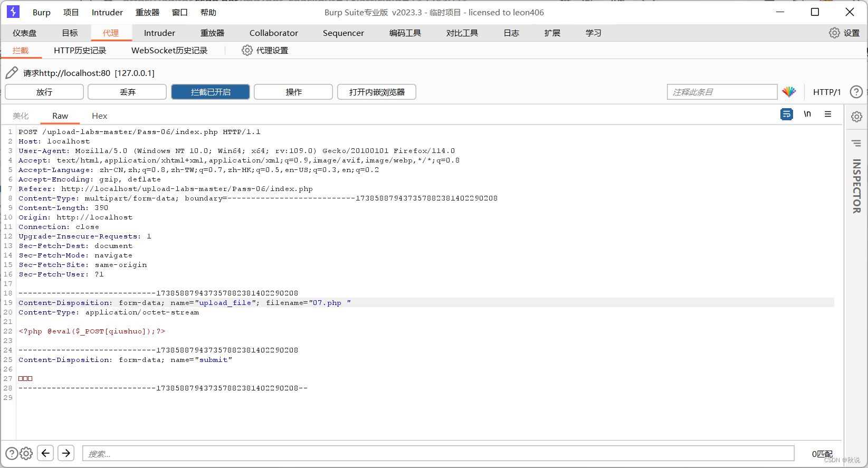Viewport: 868px width, 468px height.
Task: Click the filename "07.php " value in line 19
Action: (330, 303)
